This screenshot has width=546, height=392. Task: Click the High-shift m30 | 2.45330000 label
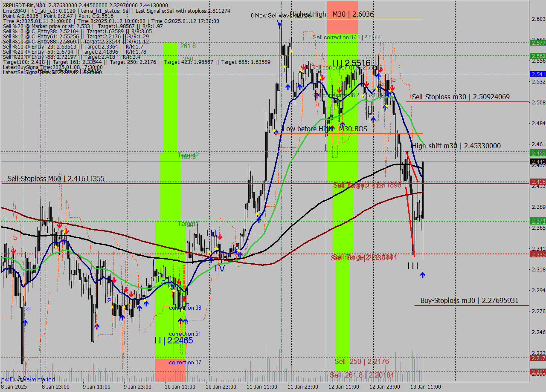click(x=456, y=146)
